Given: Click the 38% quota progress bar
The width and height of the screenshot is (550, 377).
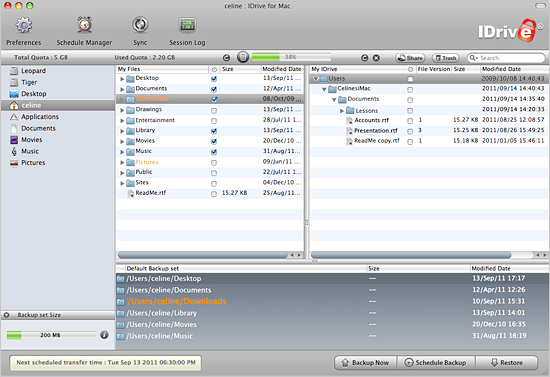Looking at the screenshot, I should click(291, 57).
